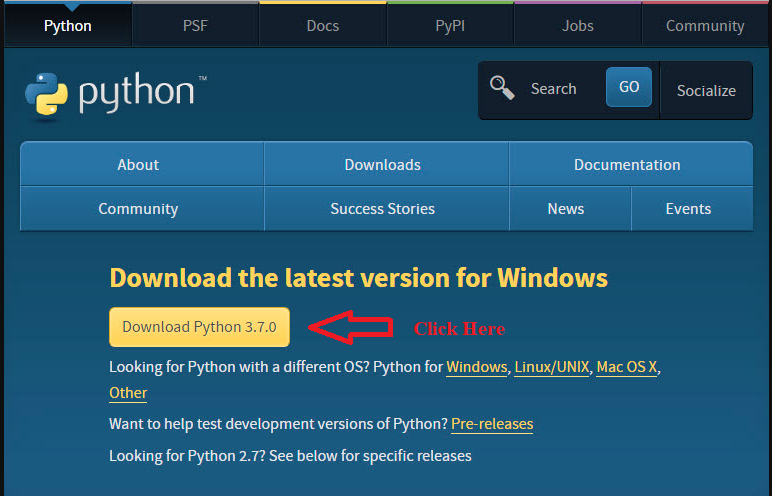Follow the Mac OS X link

tap(627, 367)
